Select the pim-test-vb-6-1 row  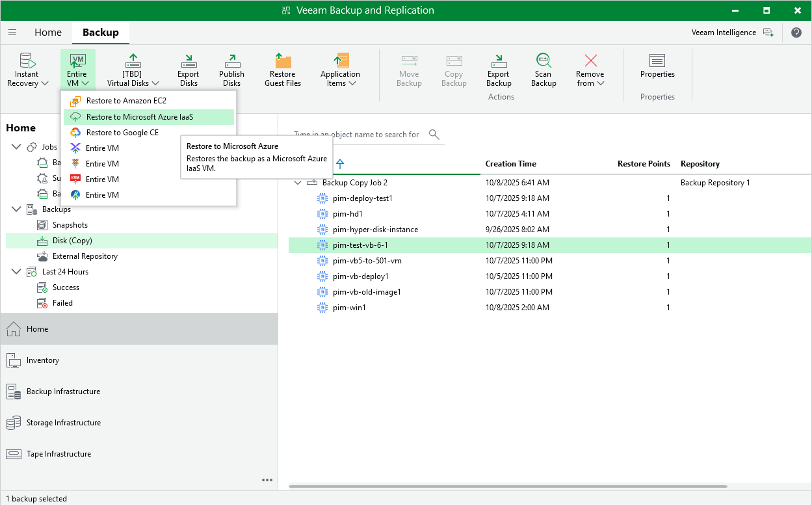coord(550,245)
